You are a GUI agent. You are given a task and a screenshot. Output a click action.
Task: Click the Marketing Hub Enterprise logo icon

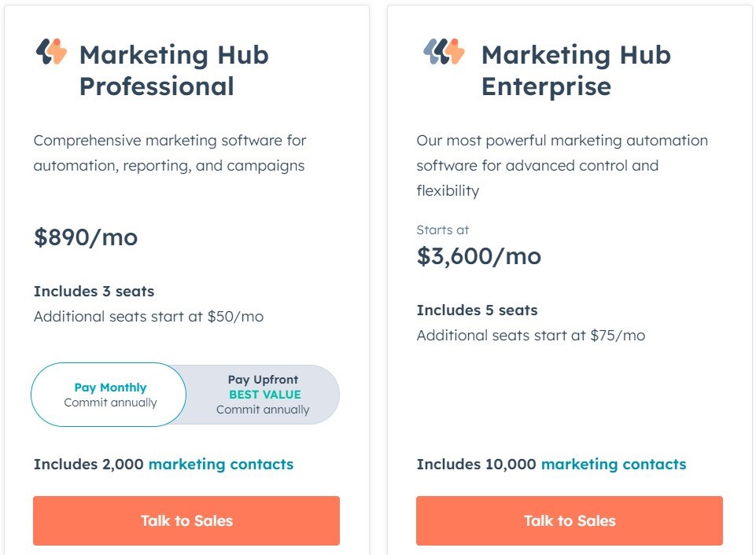click(x=442, y=52)
